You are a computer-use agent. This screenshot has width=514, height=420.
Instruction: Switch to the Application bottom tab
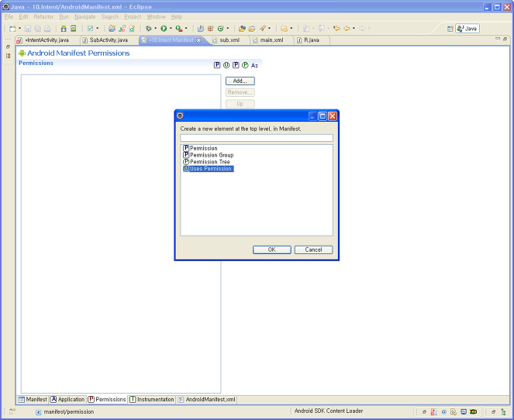68,399
